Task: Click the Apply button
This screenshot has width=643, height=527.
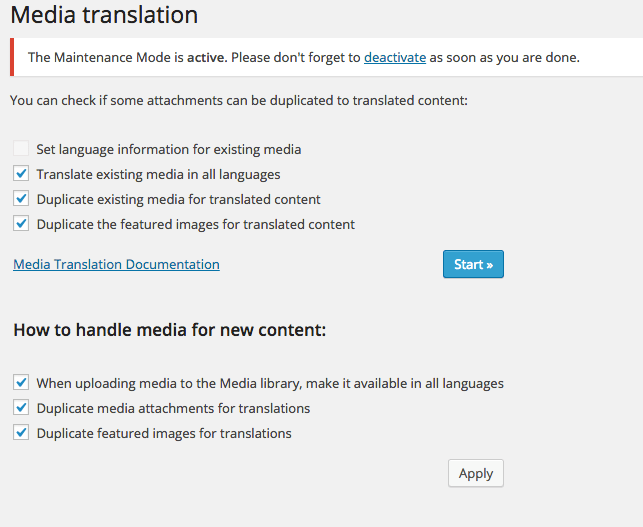Action: tap(476, 473)
